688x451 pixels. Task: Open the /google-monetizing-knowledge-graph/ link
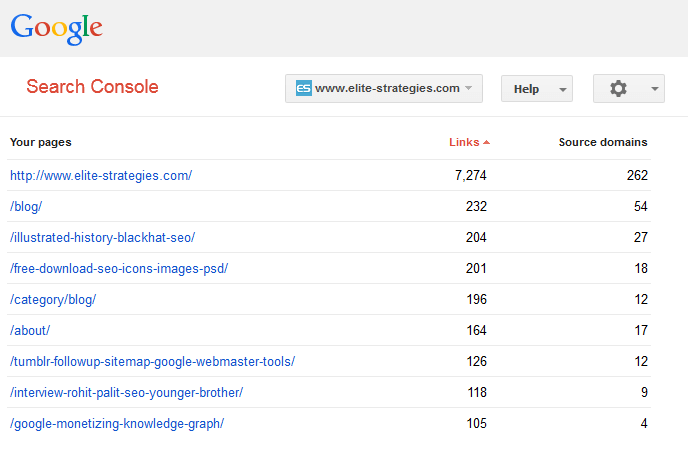(x=117, y=423)
